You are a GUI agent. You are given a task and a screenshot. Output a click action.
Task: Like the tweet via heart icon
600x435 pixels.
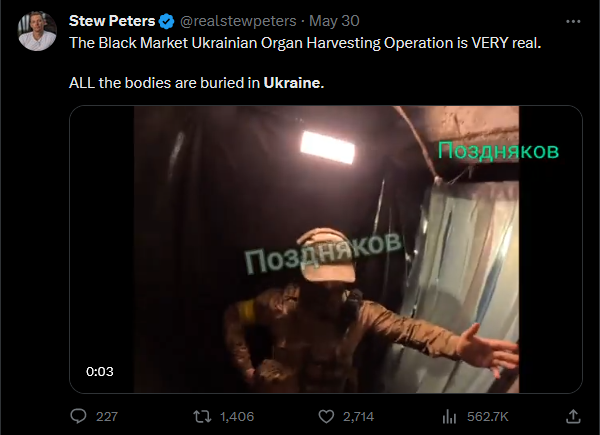tap(326, 416)
